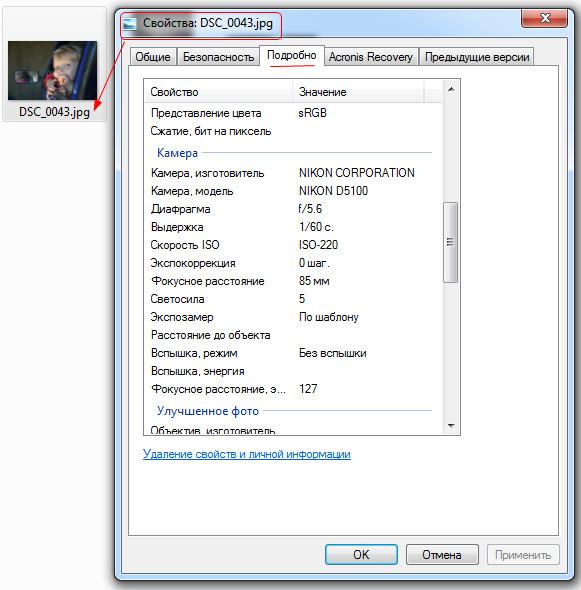Click the Камера section heading

coord(177,153)
